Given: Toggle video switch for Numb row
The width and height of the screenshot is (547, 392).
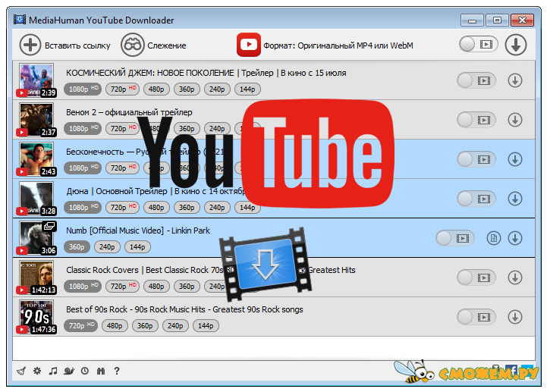Looking at the screenshot, I should click(455, 238).
